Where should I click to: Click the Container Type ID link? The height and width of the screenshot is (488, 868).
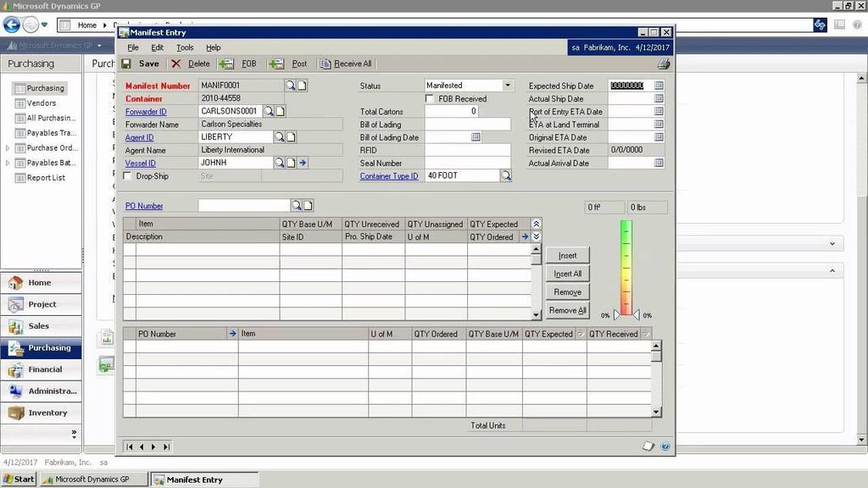[x=389, y=176]
